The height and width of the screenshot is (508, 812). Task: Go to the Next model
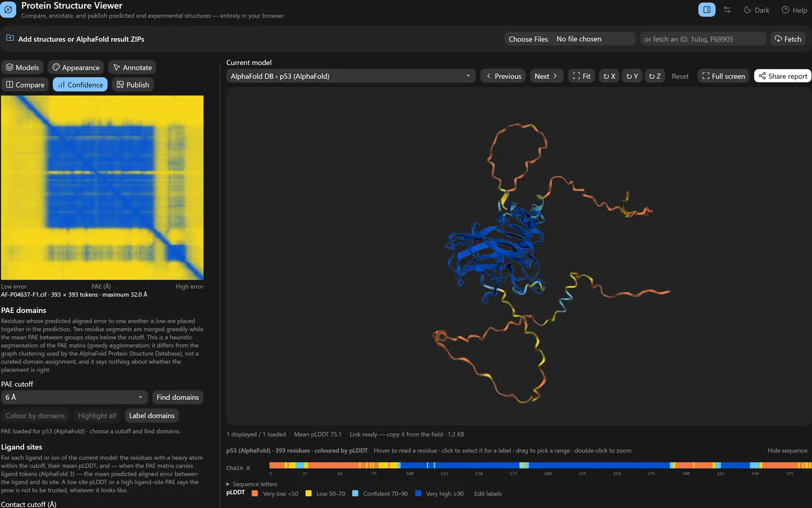(546, 76)
